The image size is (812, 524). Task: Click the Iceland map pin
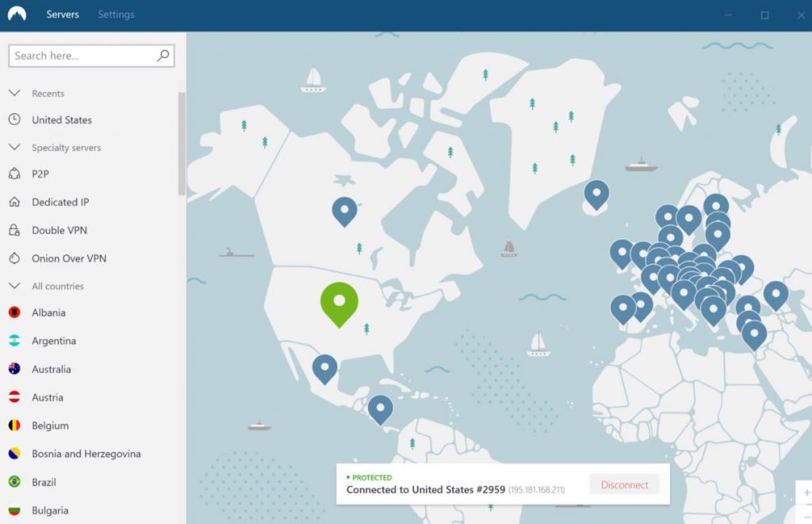pyautogui.click(x=596, y=194)
